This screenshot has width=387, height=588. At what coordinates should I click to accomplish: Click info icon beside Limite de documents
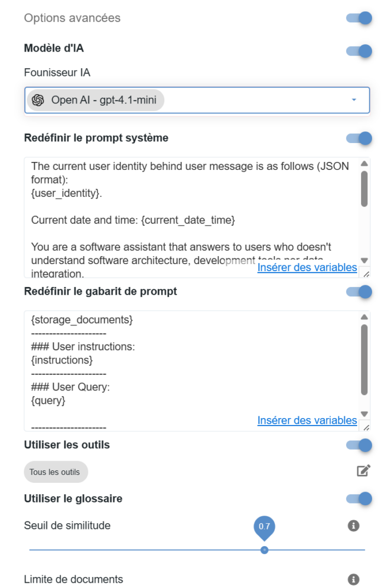(x=354, y=579)
